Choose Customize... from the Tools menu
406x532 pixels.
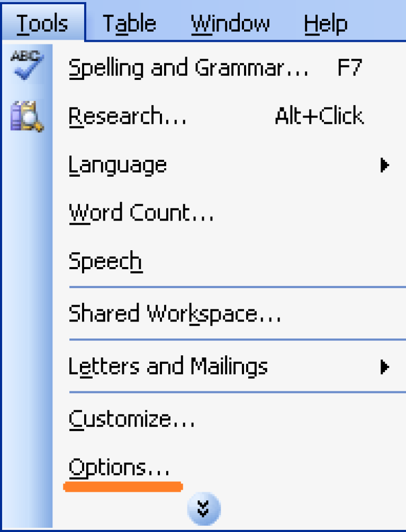pyautogui.click(x=132, y=419)
